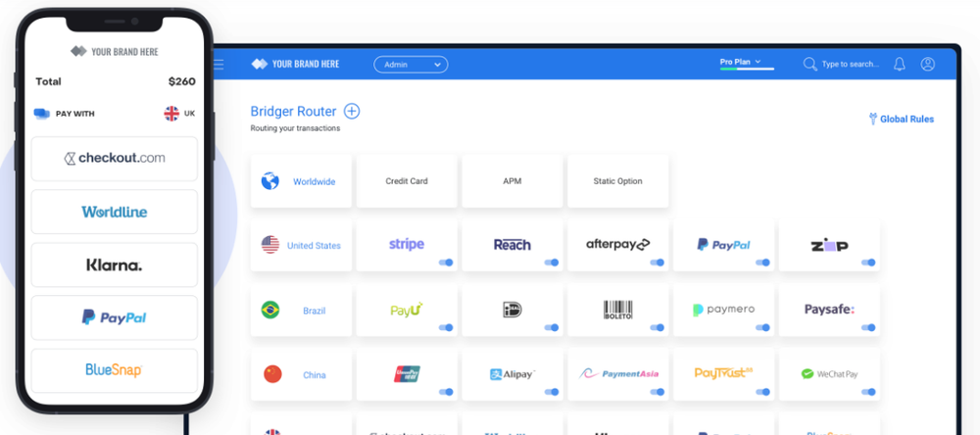Toggle the Boleto switch
Image resolution: width=980 pixels, height=435 pixels.
click(657, 327)
